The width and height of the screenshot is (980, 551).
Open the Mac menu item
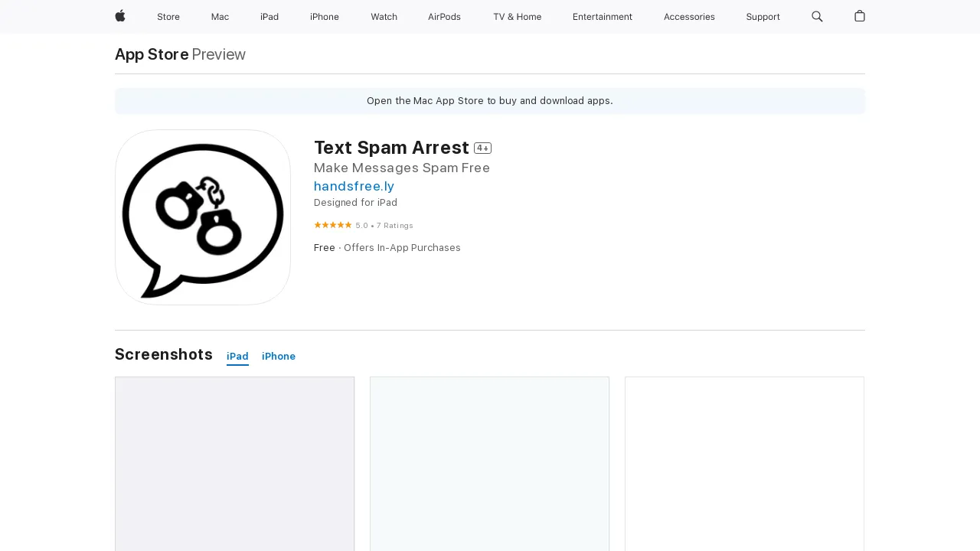[x=220, y=17]
